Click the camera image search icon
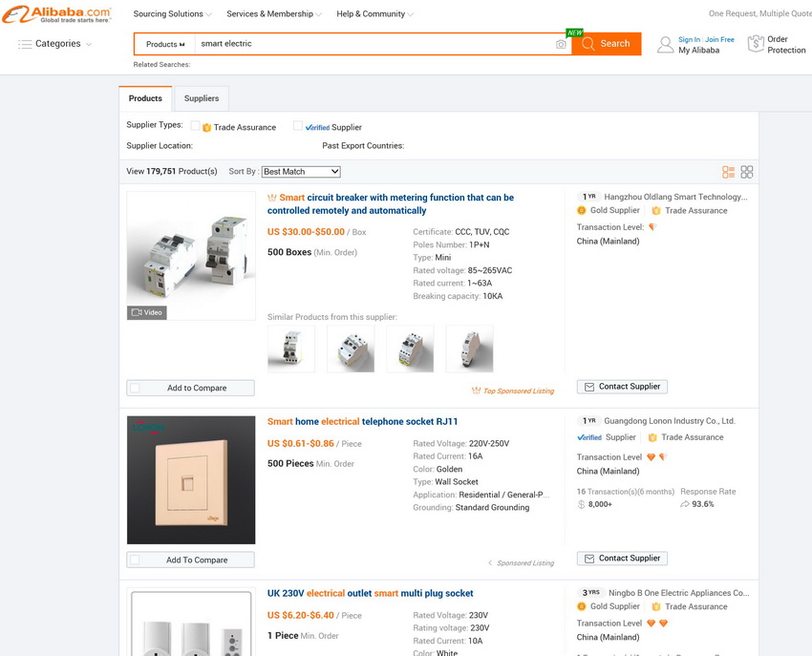Viewport: 812px width, 656px height. (561, 44)
